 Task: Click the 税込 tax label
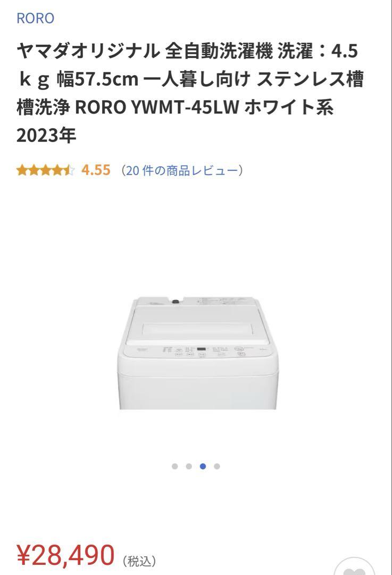click(x=139, y=561)
